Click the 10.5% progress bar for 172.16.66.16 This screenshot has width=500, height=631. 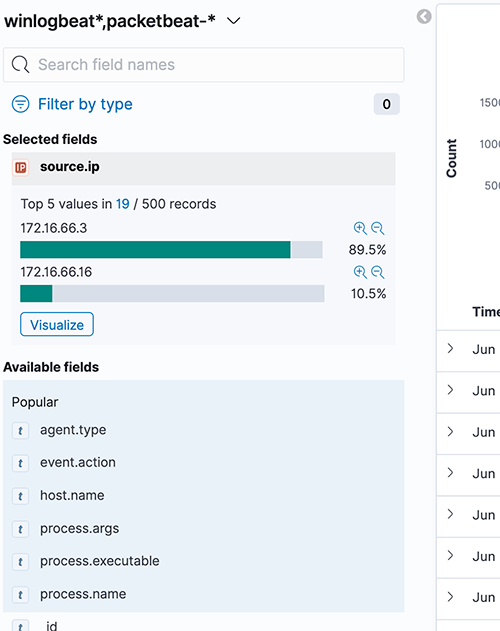[172, 293]
